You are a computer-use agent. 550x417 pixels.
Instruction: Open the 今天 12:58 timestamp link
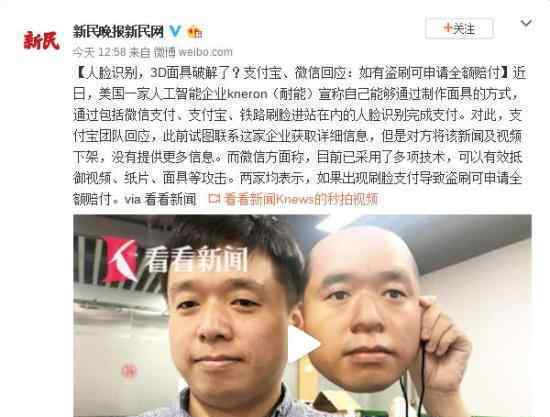point(99,52)
